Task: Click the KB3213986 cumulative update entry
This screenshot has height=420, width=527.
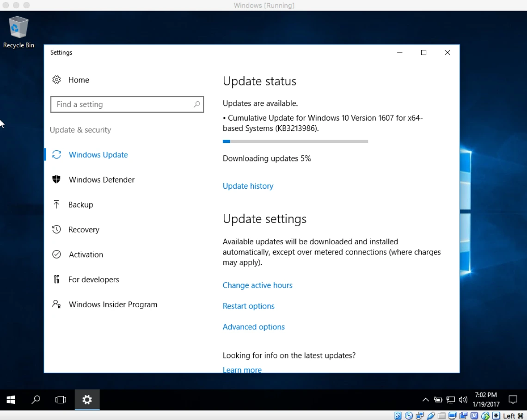Action: (x=323, y=123)
